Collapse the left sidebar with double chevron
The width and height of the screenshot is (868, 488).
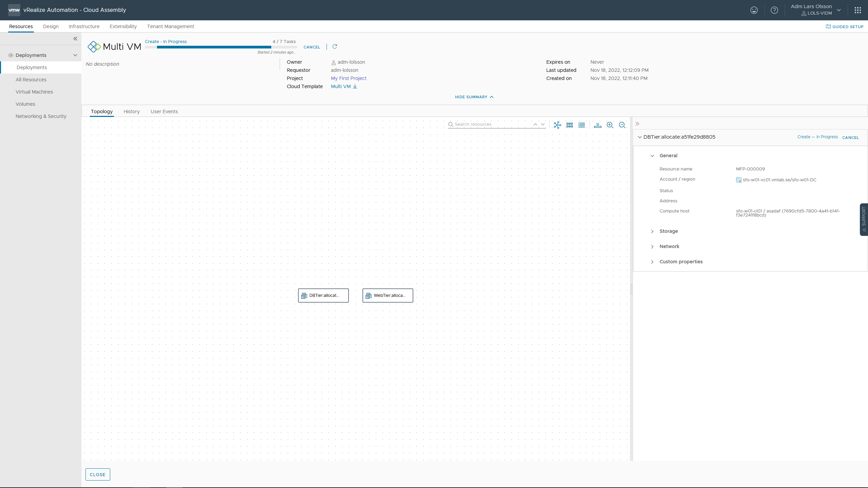click(x=75, y=39)
